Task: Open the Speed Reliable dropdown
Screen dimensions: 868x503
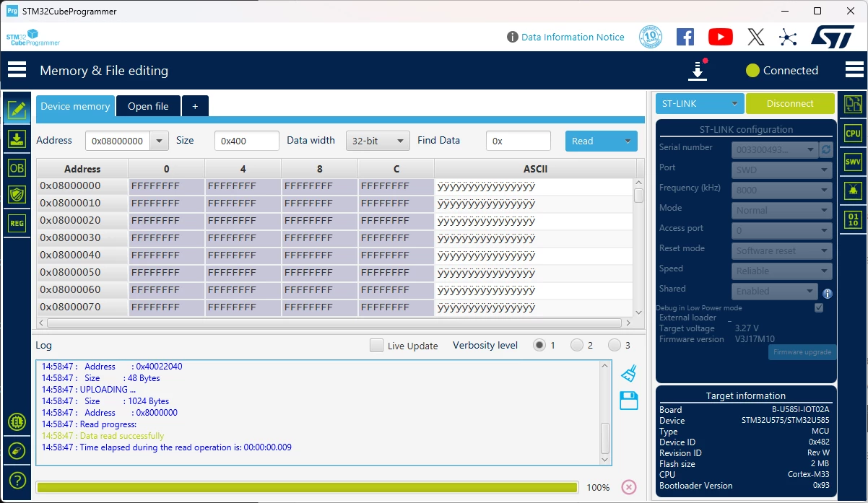Action: pyautogui.click(x=782, y=271)
